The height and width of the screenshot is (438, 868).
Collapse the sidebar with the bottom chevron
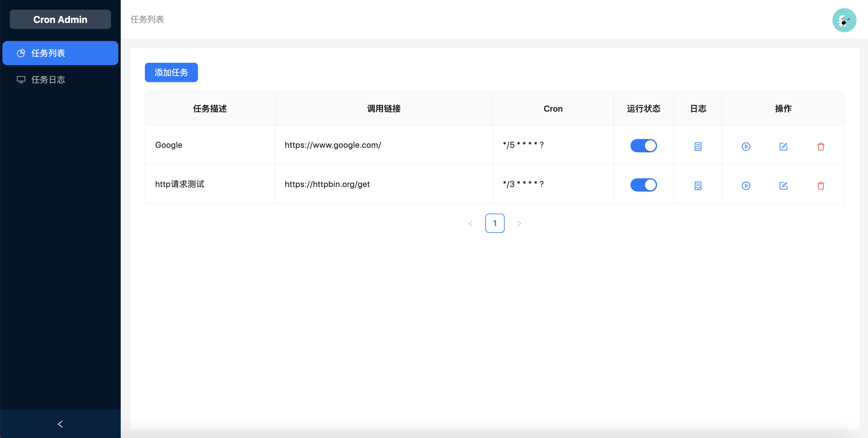pos(60,424)
